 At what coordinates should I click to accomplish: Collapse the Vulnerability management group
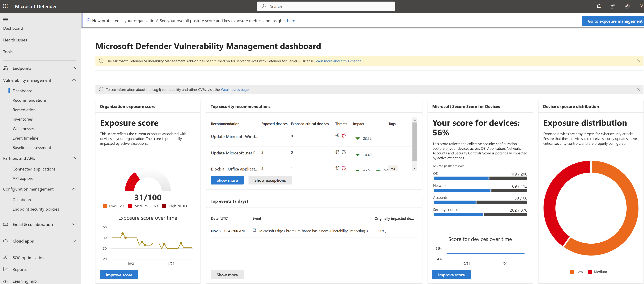[74, 80]
